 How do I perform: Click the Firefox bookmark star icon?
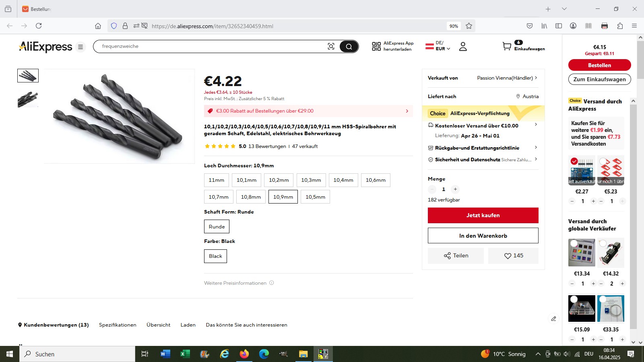(469, 26)
